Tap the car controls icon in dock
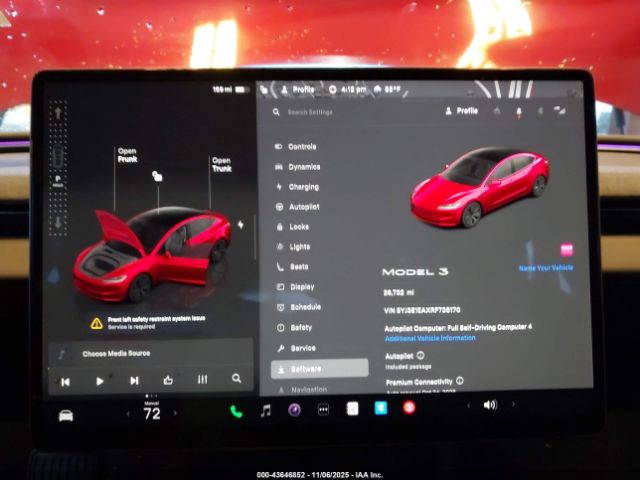Screen dimensions: 640x480 click(66, 415)
